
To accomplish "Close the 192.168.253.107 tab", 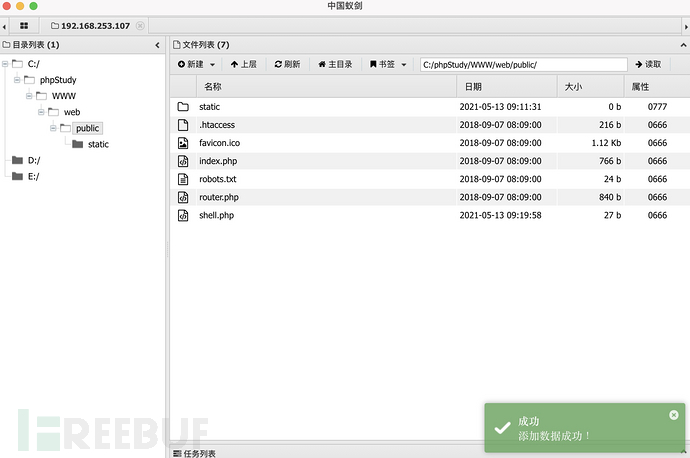I will coord(140,26).
